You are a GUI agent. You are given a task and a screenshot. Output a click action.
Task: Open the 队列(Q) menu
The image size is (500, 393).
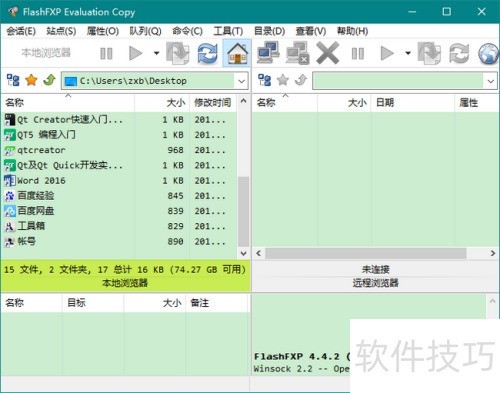(x=145, y=31)
